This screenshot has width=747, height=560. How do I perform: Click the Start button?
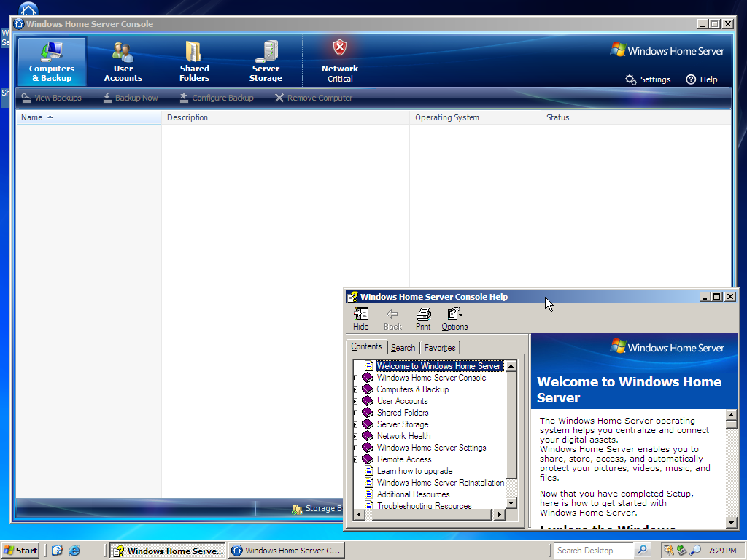(20, 551)
